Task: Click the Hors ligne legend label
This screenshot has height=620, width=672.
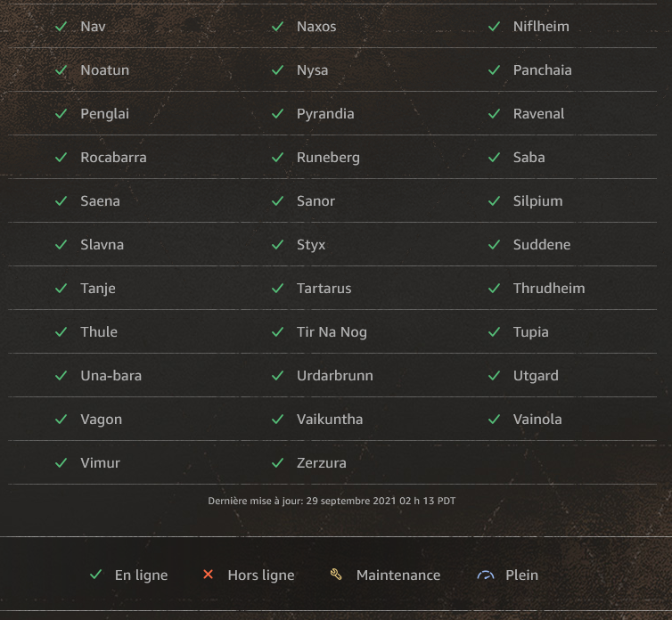Action: click(x=261, y=575)
